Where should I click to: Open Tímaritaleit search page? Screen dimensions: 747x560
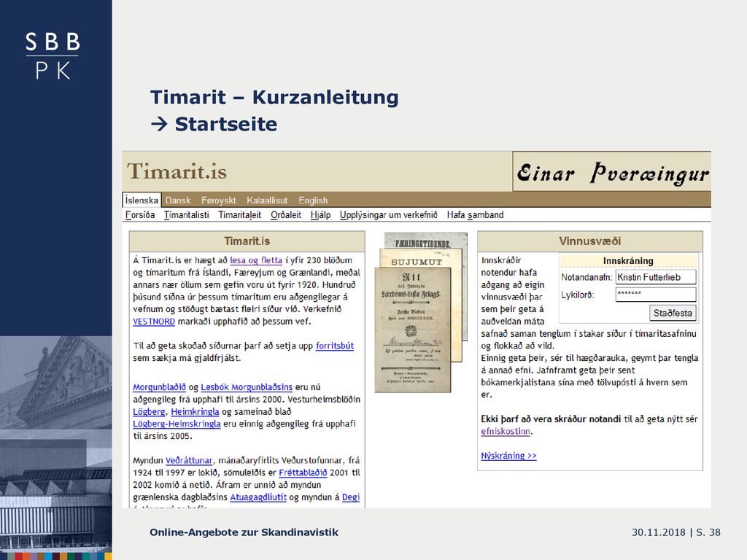[x=239, y=215]
